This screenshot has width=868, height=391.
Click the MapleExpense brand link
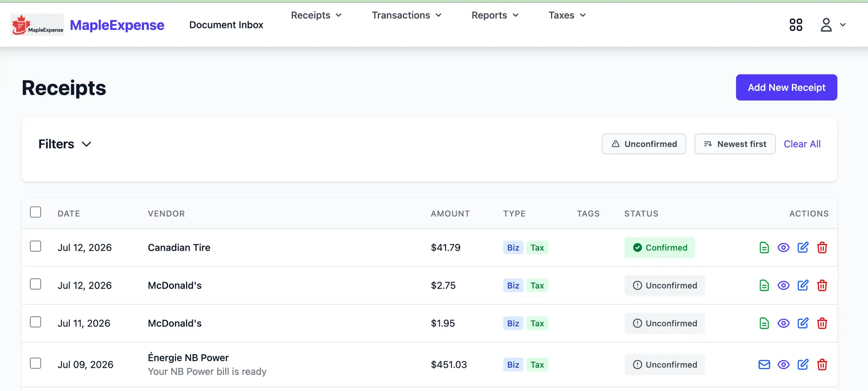coord(117,25)
